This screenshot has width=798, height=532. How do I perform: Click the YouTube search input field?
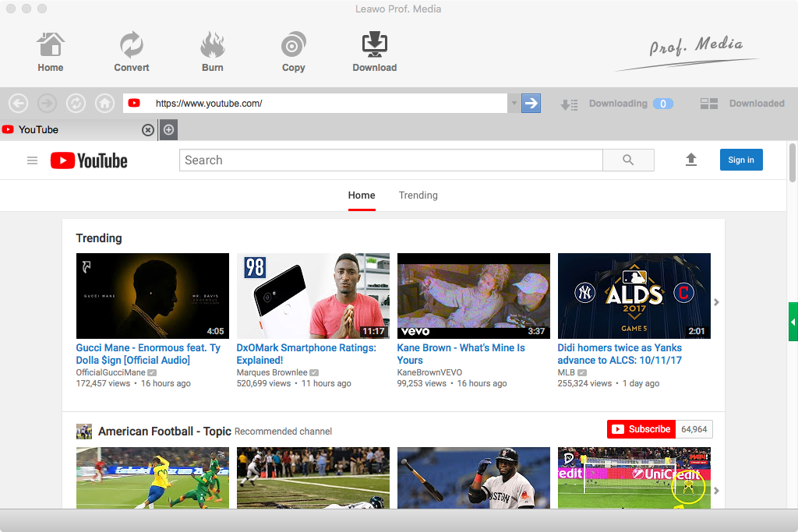pyautogui.click(x=390, y=160)
